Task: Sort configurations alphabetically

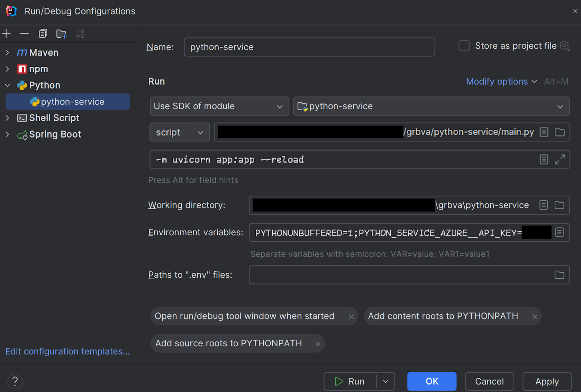Action: click(80, 34)
